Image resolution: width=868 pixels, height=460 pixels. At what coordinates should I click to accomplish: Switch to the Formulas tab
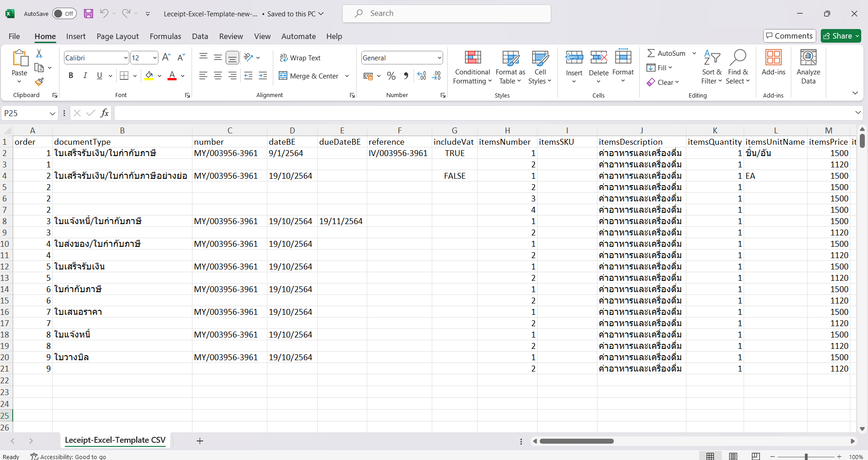(x=165, y=36)
